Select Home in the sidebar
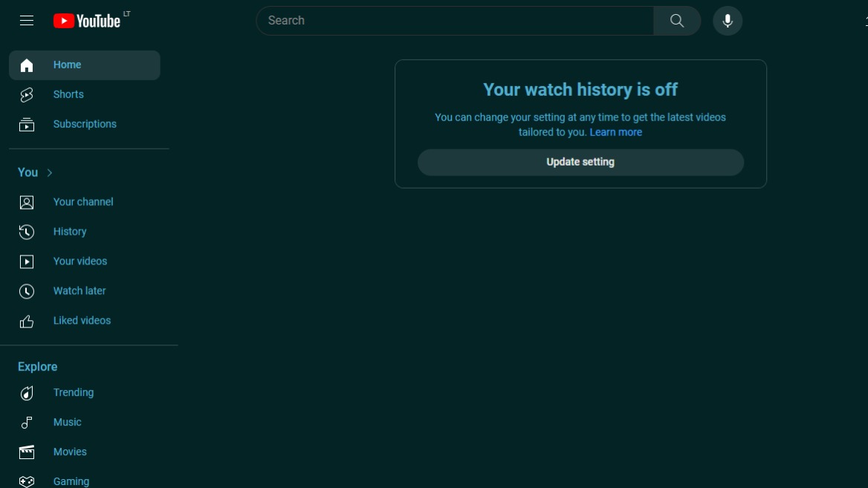The height and width of the screenshot is (488, 868). 67,65
